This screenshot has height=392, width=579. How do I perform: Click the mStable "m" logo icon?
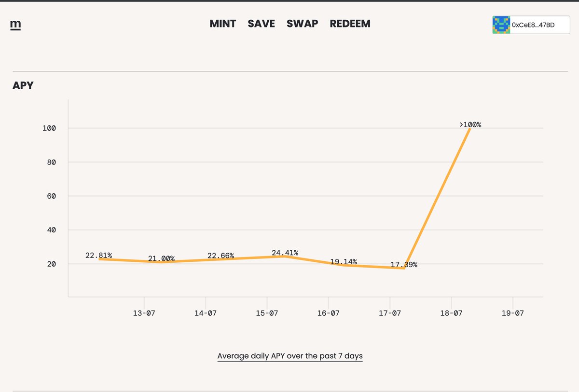point(15,25)
